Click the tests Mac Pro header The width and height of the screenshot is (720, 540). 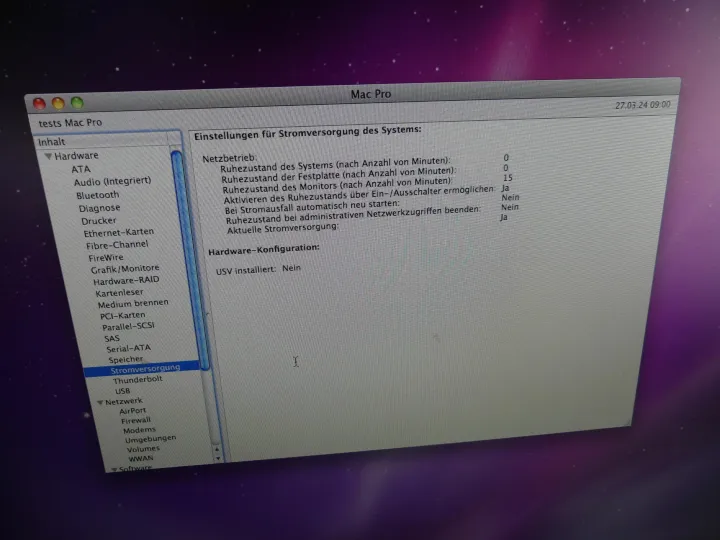click(x=70, y=123)
